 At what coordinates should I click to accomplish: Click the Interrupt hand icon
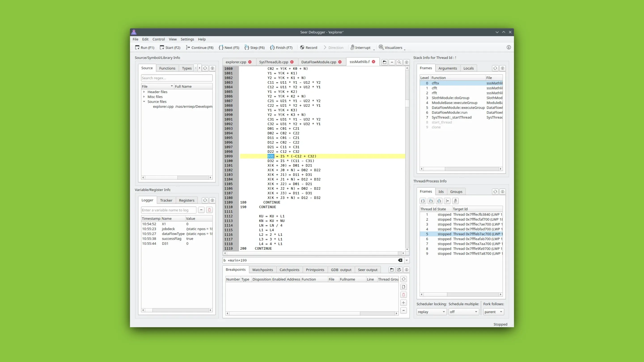click(x=352, y=47)
